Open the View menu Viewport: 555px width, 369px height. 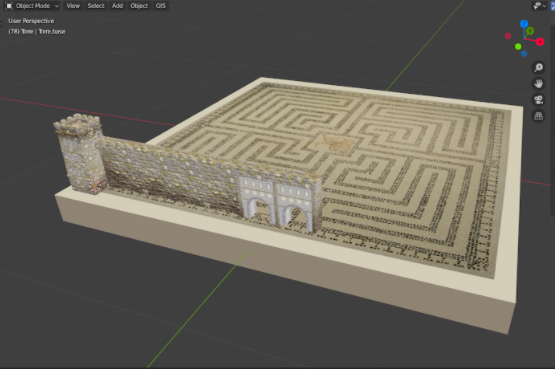[73, 6]
